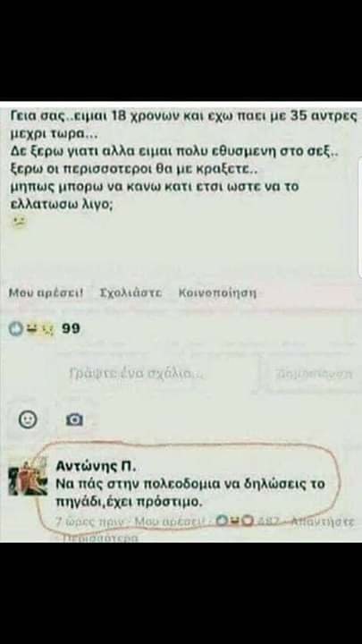Attach a photo with the camera icon
This screenshot has height=644, width=362.
tap(74, 419)
